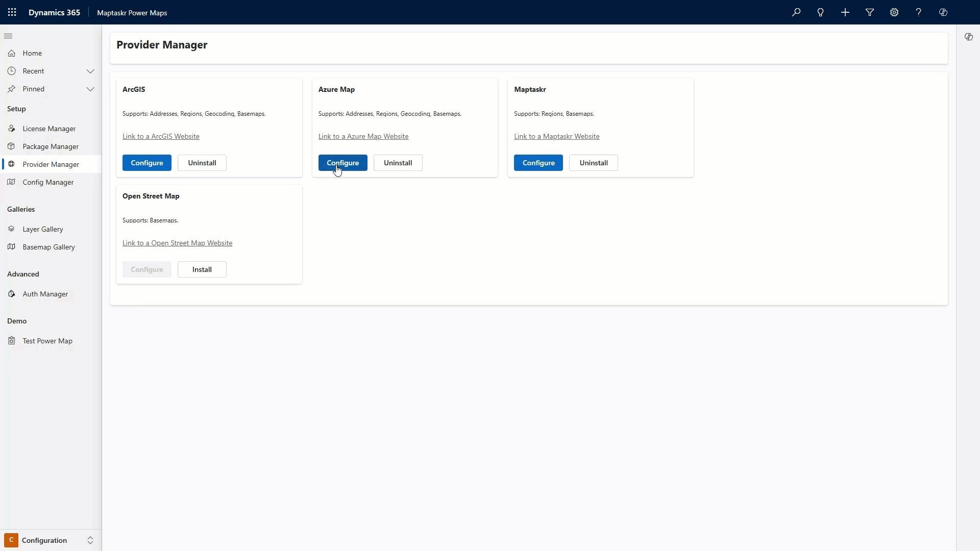The width and height of the screenshot is (980, 551).
Task: Open global search
Action: pyautogui.click(x=796, y=12)
